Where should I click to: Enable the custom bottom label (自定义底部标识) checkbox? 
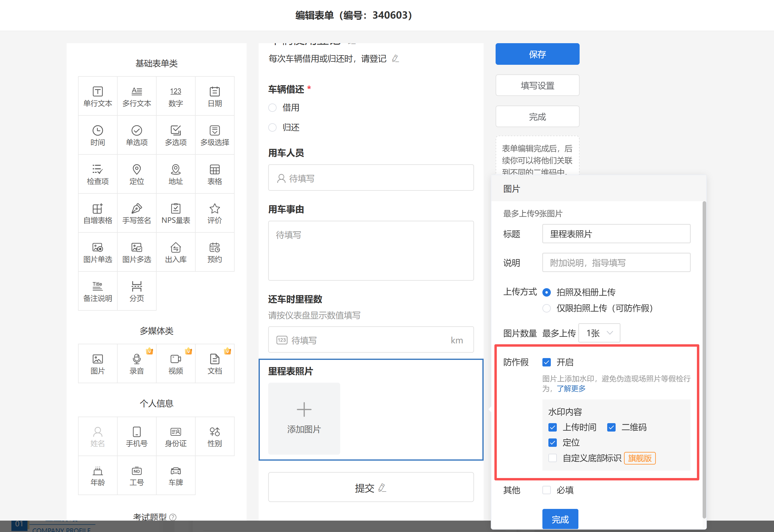coord(553,458)
